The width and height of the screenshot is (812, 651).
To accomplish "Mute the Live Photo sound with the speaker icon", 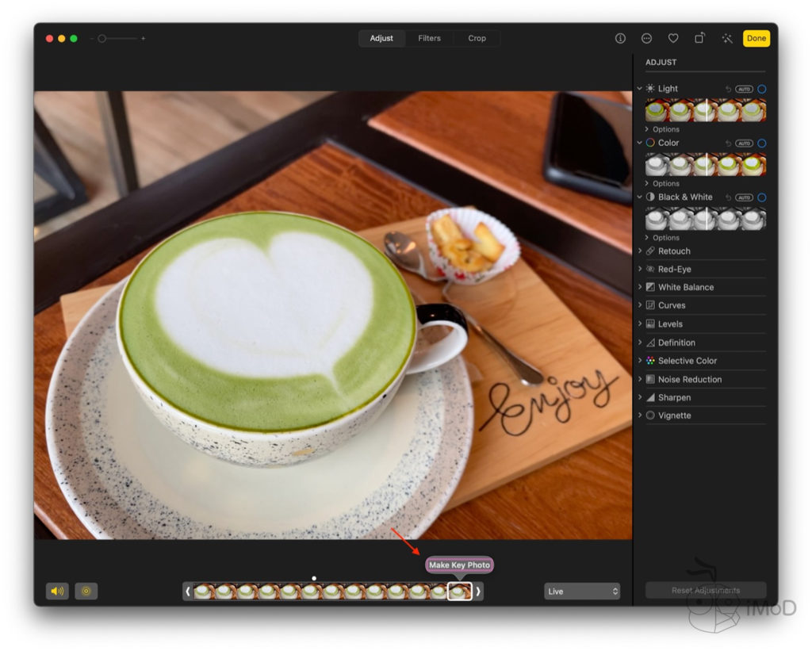I will pos(57,591).
